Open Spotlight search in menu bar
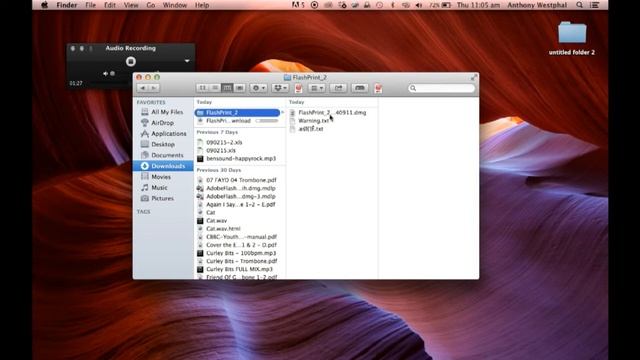This screenshot has height=360, width=640. coord(580,5)
